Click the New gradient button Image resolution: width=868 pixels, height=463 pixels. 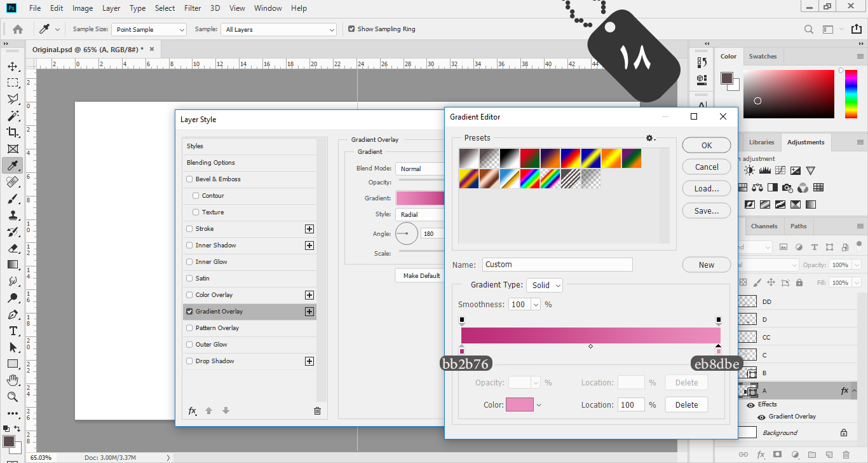pyautogui.click(x=707, y=265)
